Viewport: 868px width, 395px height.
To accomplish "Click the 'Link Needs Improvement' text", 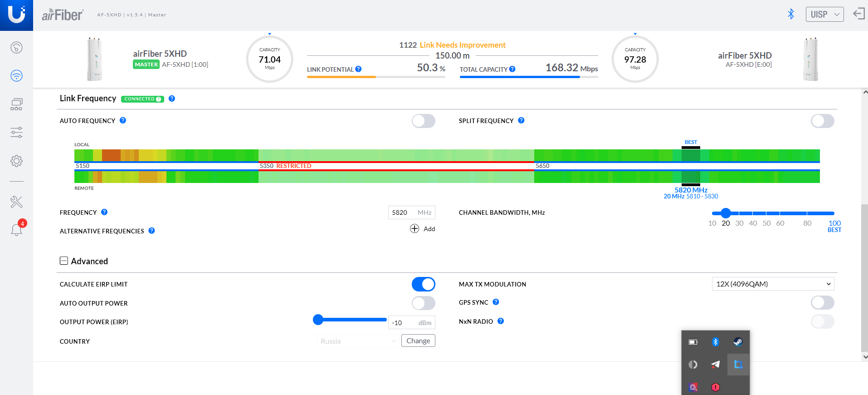I will (x=463, y=45).
